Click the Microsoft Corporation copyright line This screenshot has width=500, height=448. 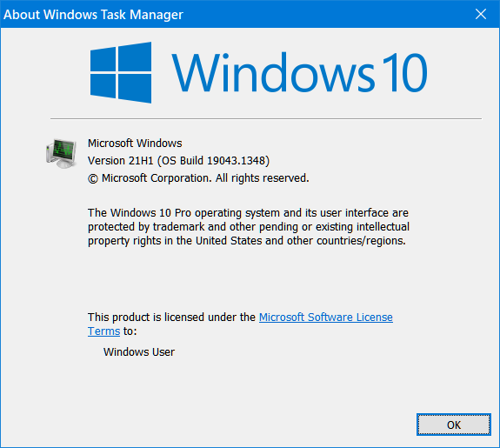tap(198, 178)
